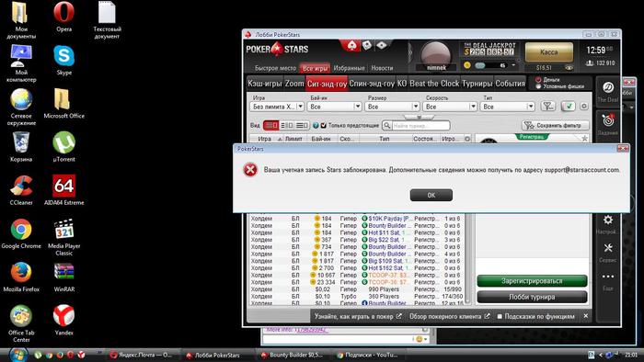644x362 pixels.
Task: Open the Размер dropdown
Action: click(392, 107)
